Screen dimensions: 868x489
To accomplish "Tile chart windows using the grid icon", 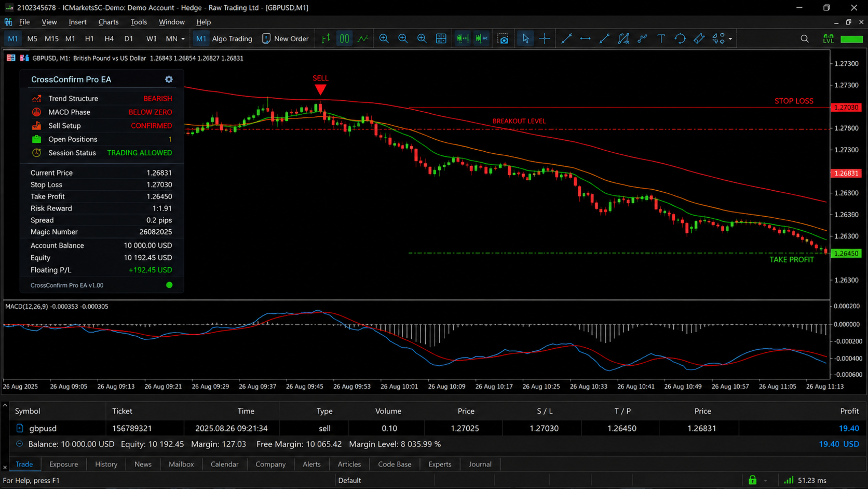I will point(441,38).
